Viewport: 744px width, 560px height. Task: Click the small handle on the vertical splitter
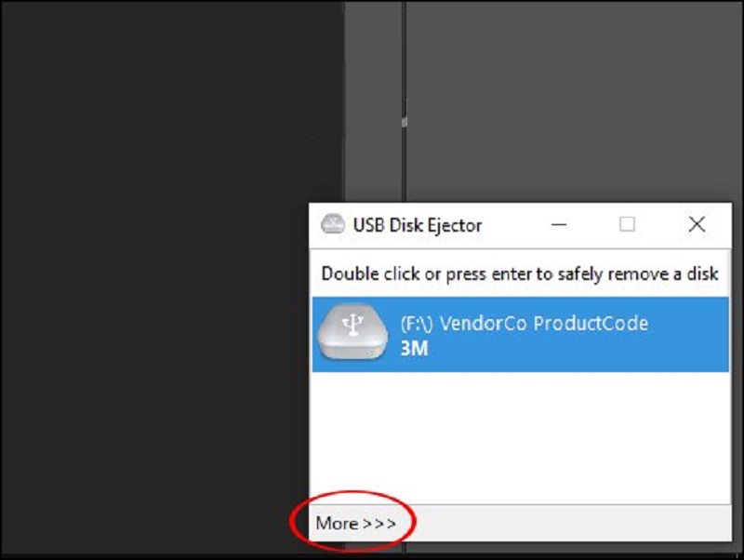coord(404,122)
